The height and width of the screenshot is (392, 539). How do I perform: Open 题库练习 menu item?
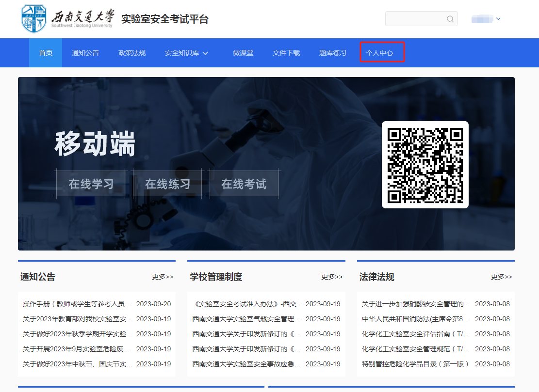pyautogui.click(x=332, y=53)
